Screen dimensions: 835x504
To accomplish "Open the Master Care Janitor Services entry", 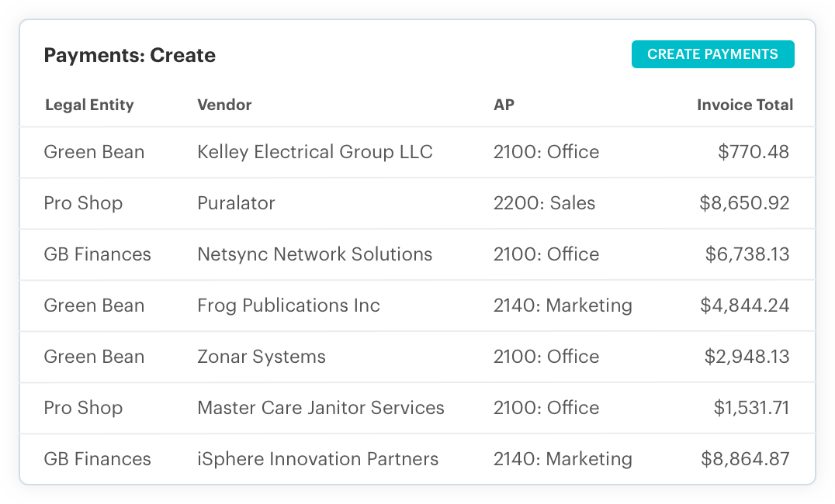I will tap(321, 408).
